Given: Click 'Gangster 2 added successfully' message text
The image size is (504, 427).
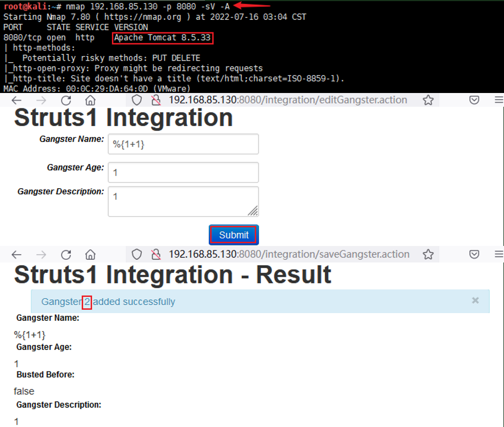Looking at the screenshot, I should [x=108, y=302].
